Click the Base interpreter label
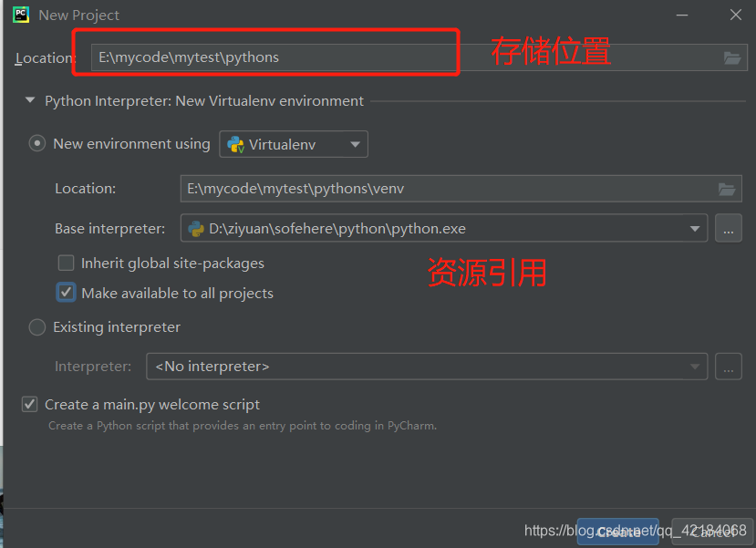The image size is (756, 548). 110,229
